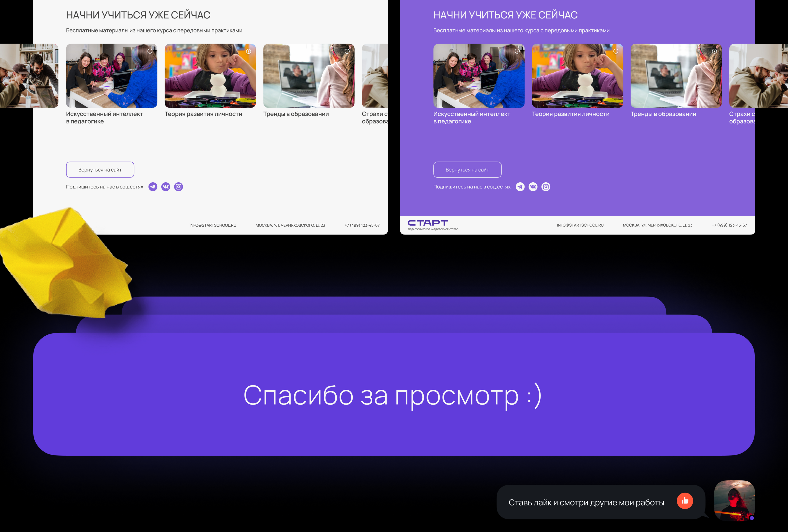Screen dimensions: 788x532
Task: Click phone number +7 (499) in the purple mockup footer
Action: click(729, 225)
